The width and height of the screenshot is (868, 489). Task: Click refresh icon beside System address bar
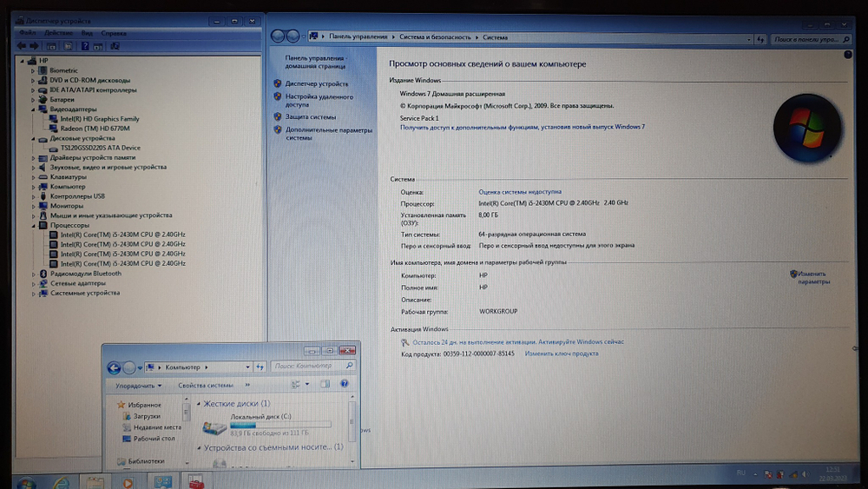[x=760, y=39]
